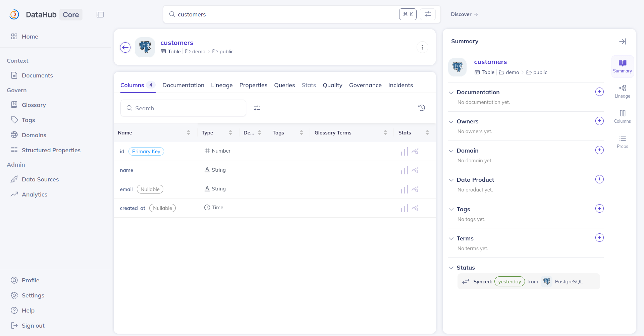
Task: Collapse the Data Product section chevron
Action: [x=451, y=180]
